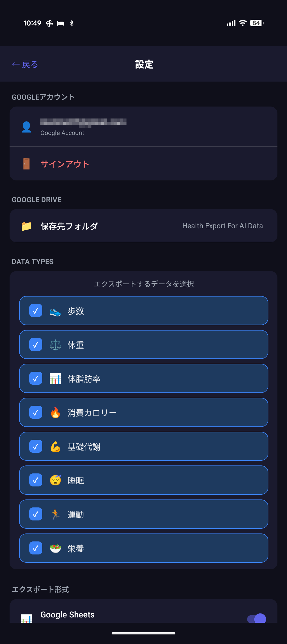
Task: Tap the salad bowl icon for 栄養
Action: tap(55, 548)
